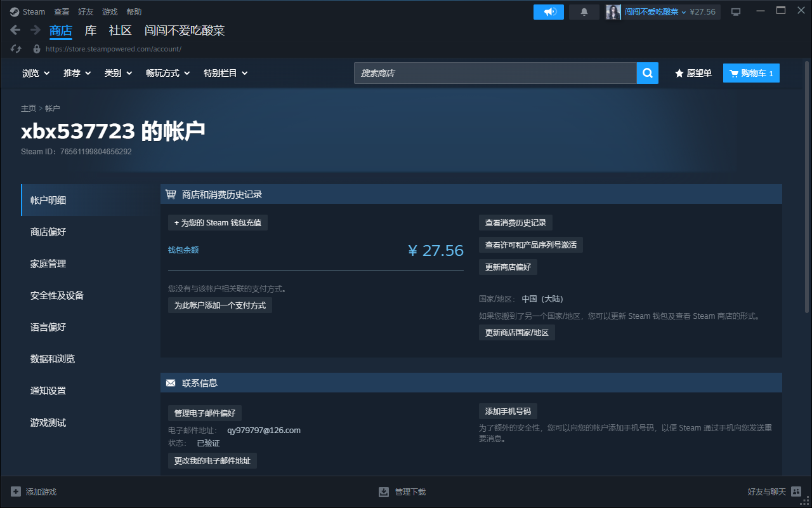Follow the 主页 breadcrumb link
812x508 pixels.
click(x=29, y=109)
